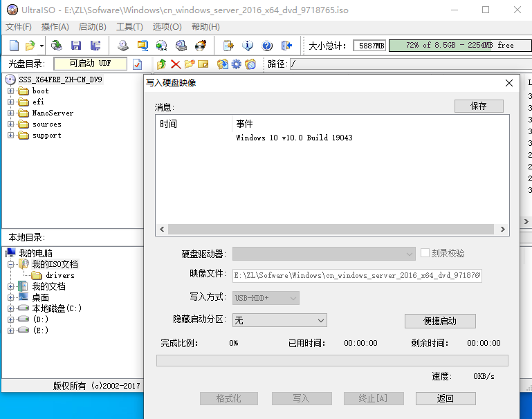Image resolution: width=532 pixels, height=419 pixels.
Task: Click the Help question mark icon
Action: 267,46
